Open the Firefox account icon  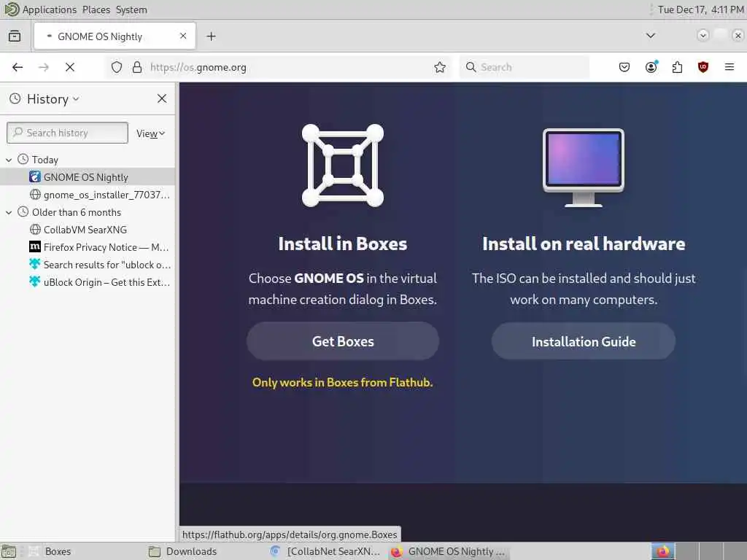pyautogui.click(x=651, y=67)
